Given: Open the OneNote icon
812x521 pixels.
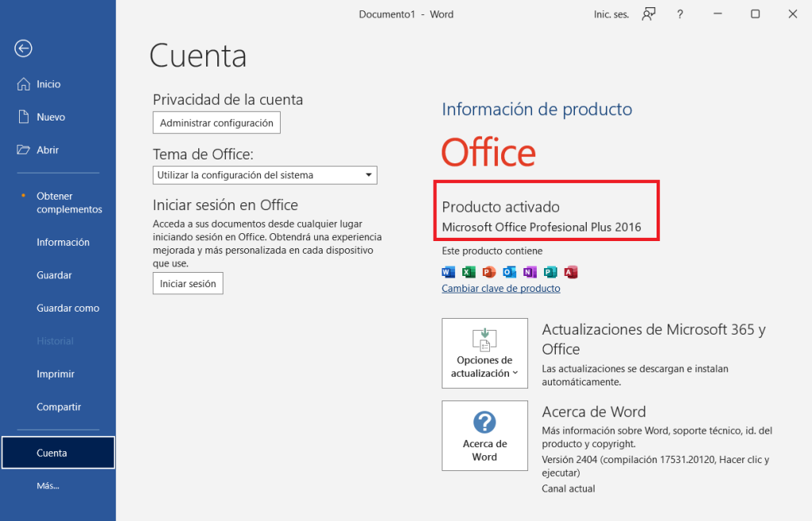Looking at the screenshot, I should coord(530,272).
